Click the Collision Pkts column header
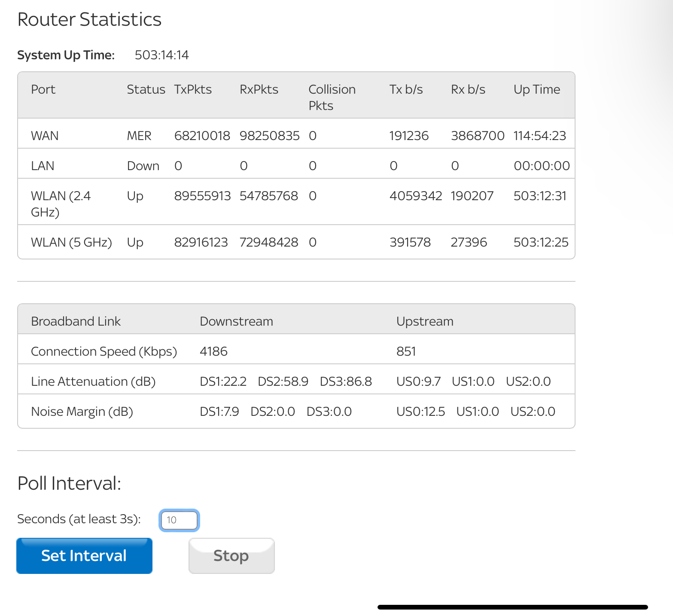 click(x=332, y=97)
